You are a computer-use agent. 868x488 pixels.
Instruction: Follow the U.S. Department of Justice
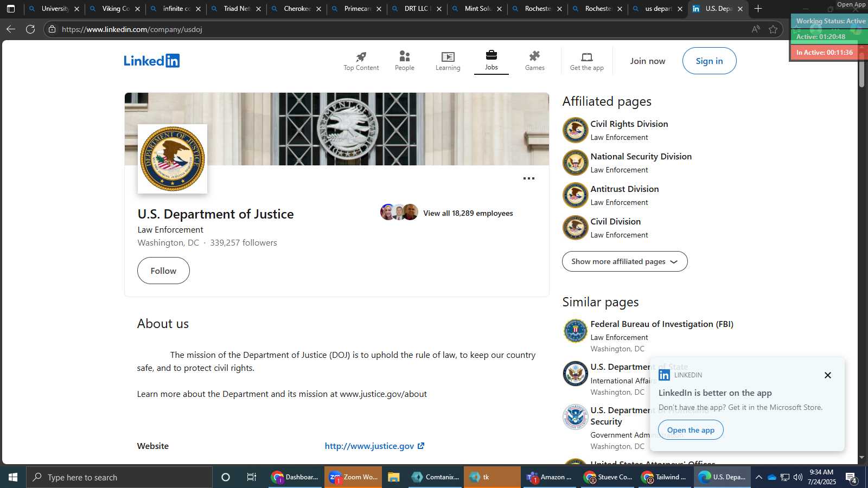click(163, 271)
